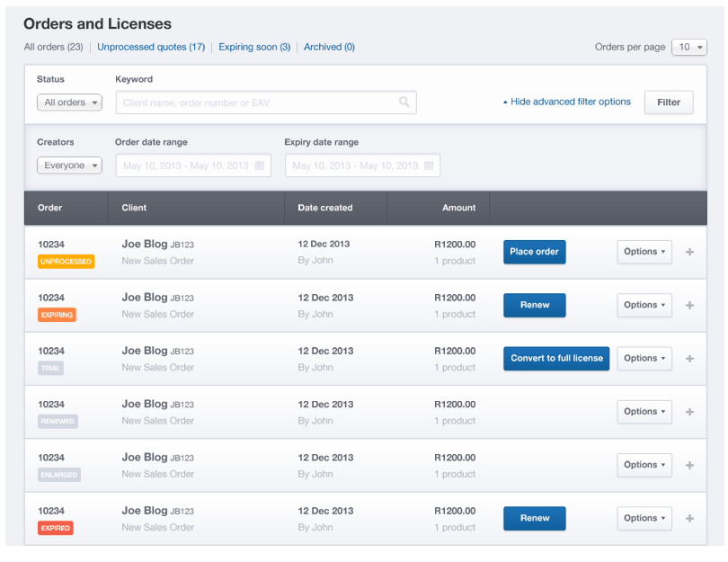Focus the Keyword search input field

point(266,103)
